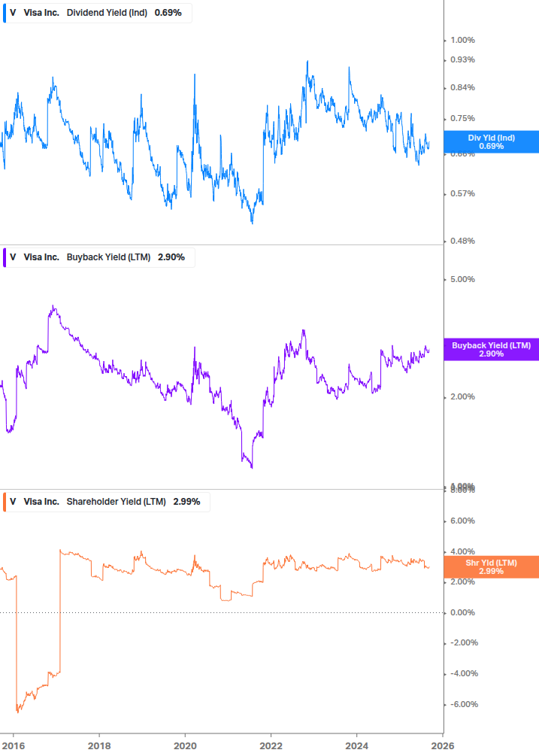Click the -2.00% shareholder yield axis label
The image size is (539, 756).
coord(463,643)
